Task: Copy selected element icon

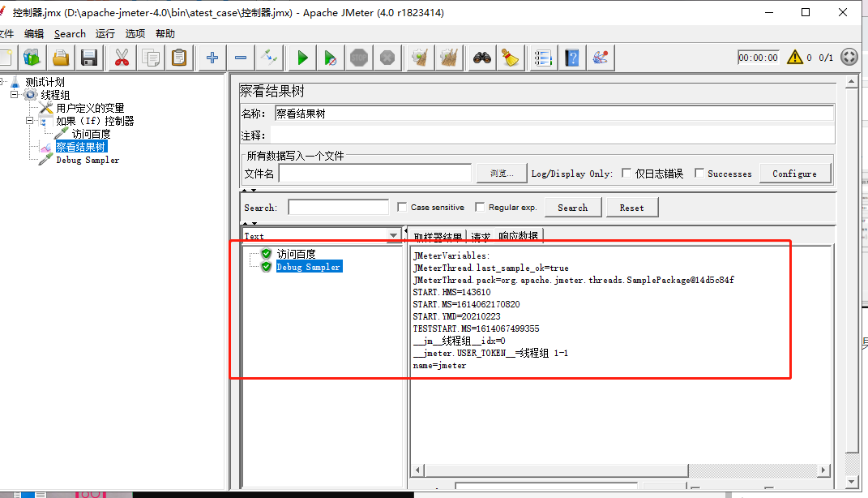Action: click(x=151, y=58)
